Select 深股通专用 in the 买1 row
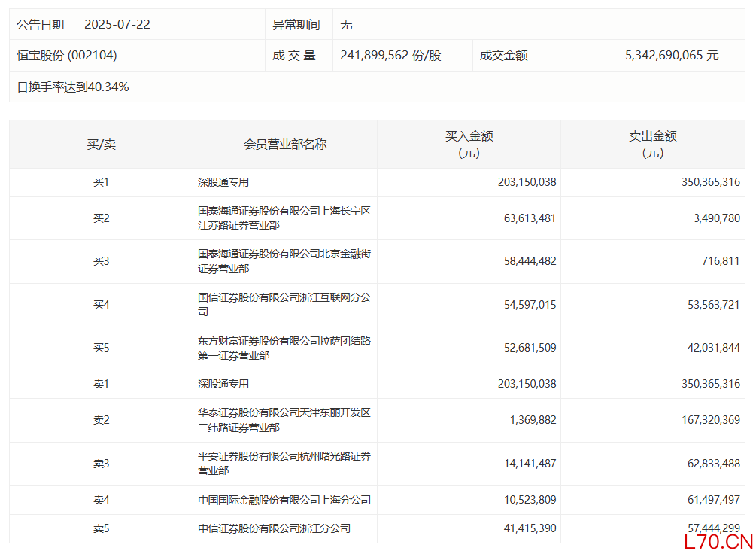The width and height of the screenshot is (756, 557). [223, 182]
